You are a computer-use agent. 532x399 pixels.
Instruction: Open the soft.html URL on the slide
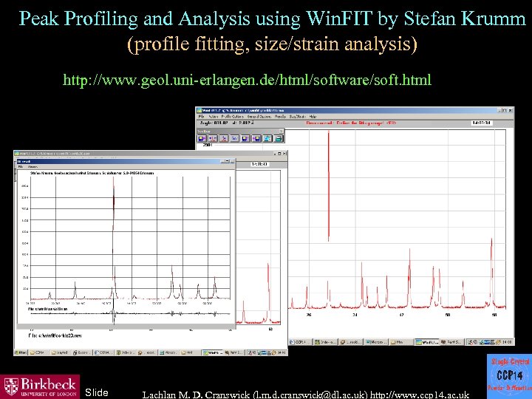click(x=247, y=80)
